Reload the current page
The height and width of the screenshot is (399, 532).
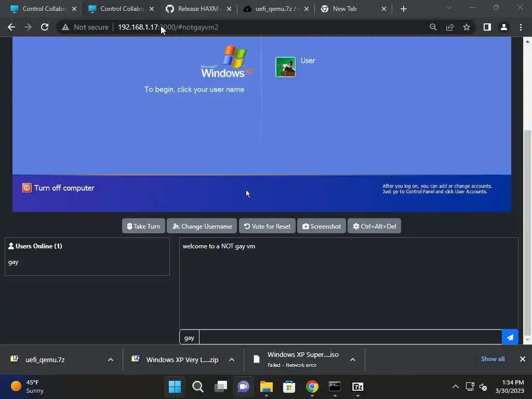click(45, 27)
